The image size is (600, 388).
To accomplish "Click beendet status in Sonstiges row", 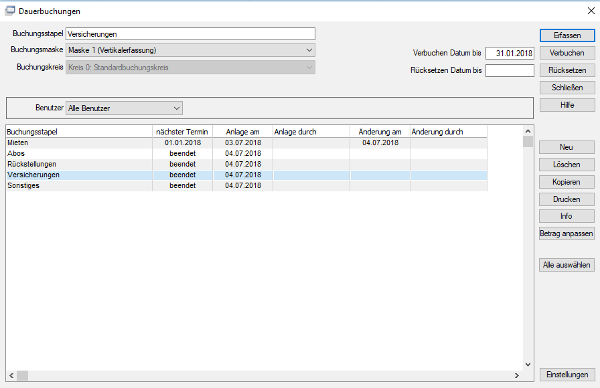I will pyautogui.click(x=183, y=186).
